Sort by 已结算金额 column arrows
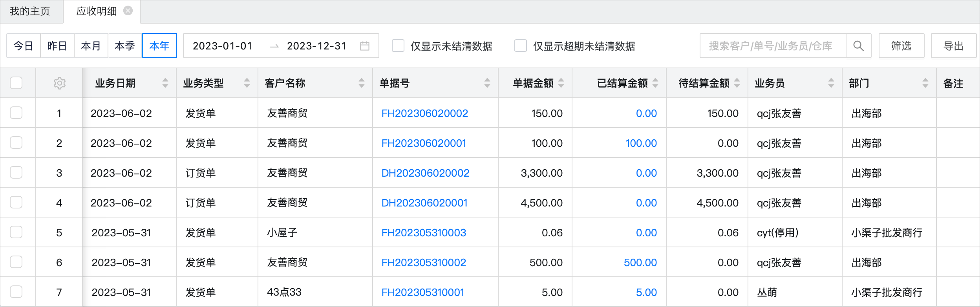The image size is (980, 307). [655, 83]
